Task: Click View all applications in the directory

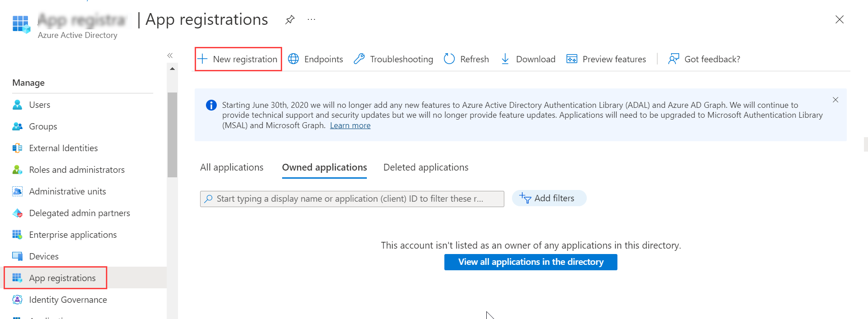Action: (531, 262)
